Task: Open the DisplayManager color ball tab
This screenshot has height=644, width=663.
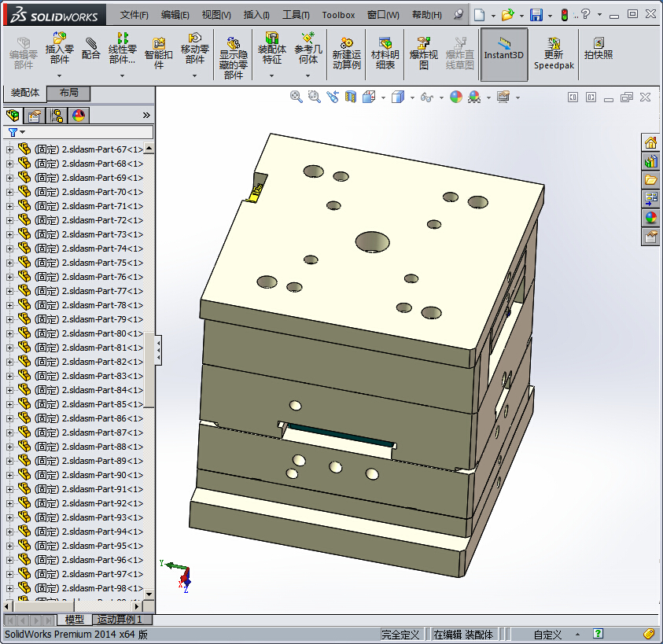Action: [x=78, y=116]
